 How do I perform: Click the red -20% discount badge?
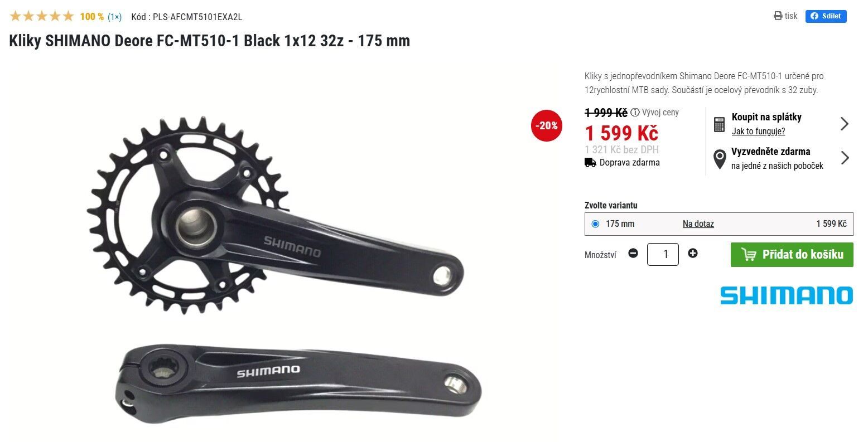pyautogui.click(x=547, y=125)
